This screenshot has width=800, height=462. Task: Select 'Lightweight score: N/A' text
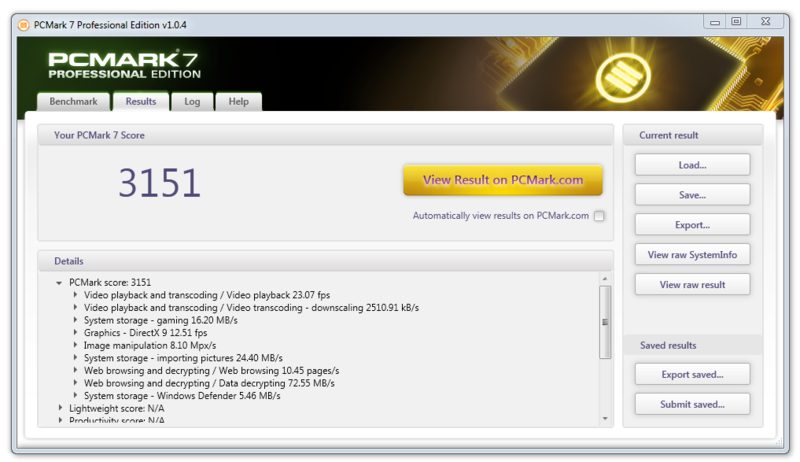[x=117, y=408]
